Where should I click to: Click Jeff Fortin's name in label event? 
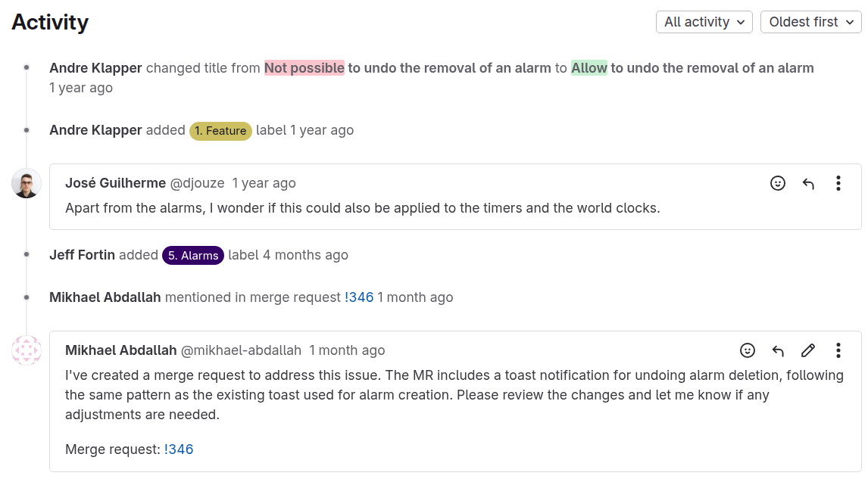tap(82, 255)
